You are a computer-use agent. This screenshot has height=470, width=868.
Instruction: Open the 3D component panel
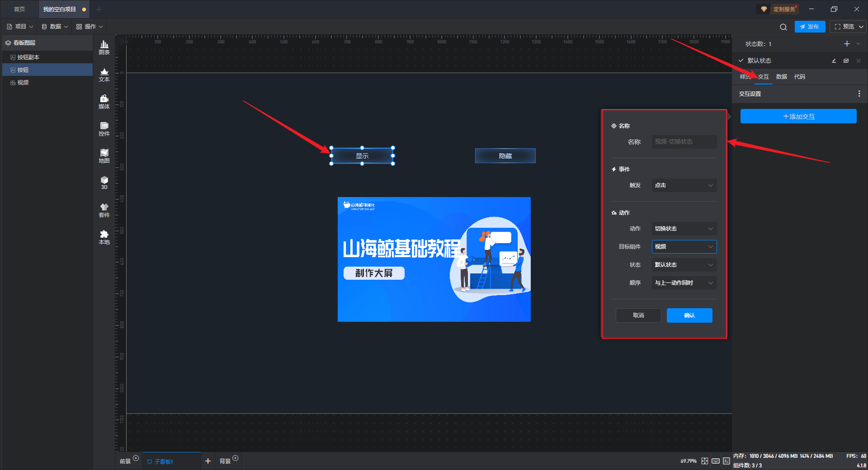point(104,183)
